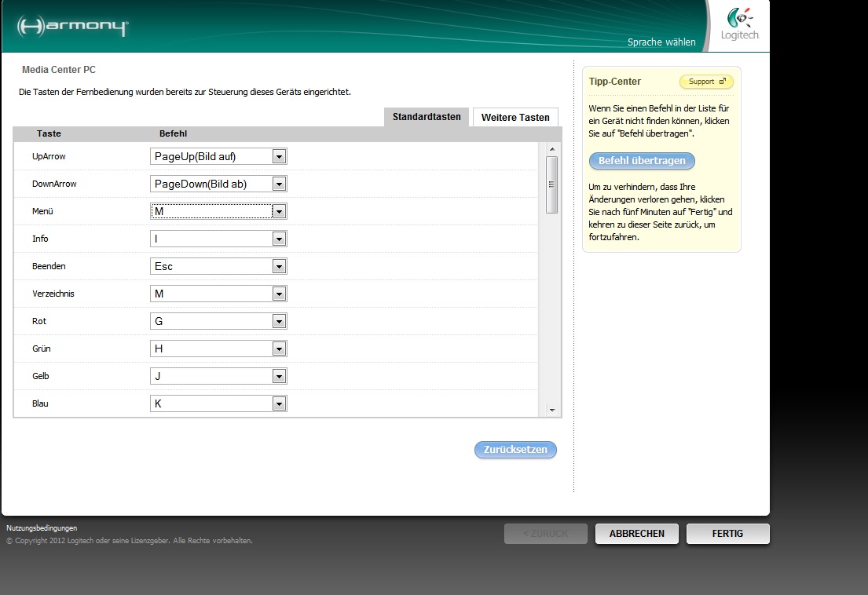Open the Info command dropdown
This screenshot has width=868, height=595.
[218, 239]
